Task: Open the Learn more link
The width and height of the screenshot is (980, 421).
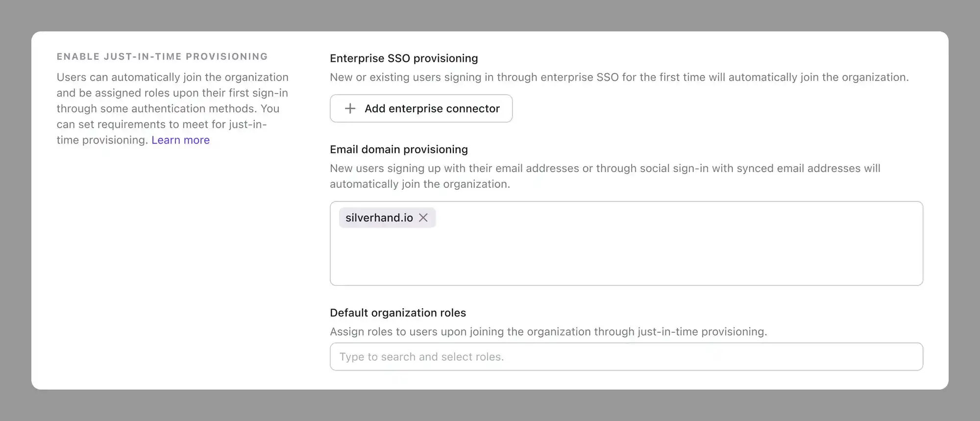Action: [180, 140]
